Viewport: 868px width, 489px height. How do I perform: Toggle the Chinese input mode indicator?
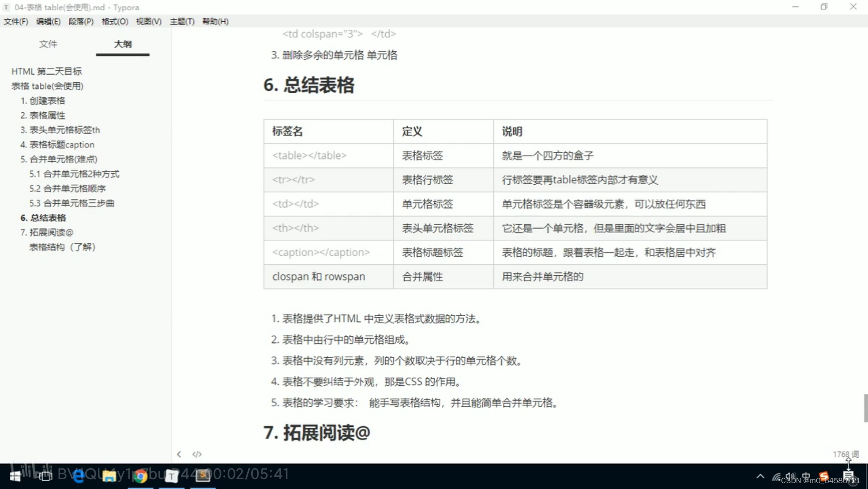click(806, 477)
